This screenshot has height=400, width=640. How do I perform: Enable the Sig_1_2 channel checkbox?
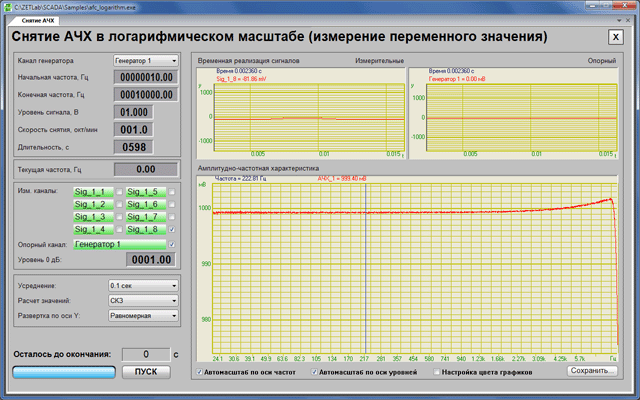pyautogui.click(x=119, y=204)
